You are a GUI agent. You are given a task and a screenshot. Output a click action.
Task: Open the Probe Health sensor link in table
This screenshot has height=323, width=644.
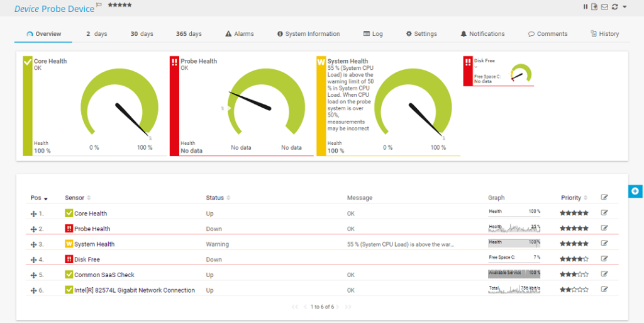tap(92, 229)
